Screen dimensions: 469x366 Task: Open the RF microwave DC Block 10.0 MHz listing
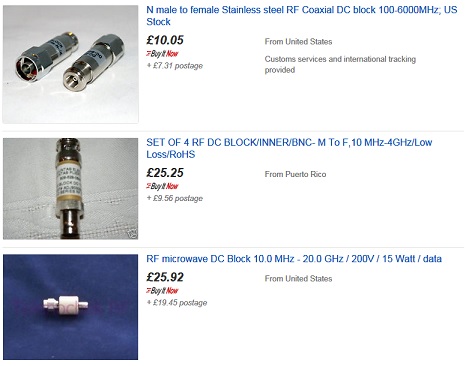coord(294,259)
